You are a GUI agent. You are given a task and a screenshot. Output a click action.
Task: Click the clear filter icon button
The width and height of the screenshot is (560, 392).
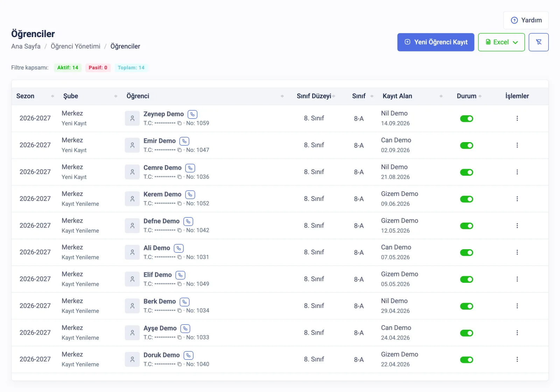539,42
